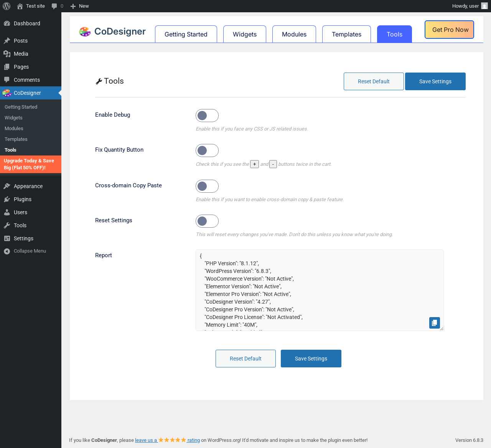Click the Media icon in sidebar
The height and width of the screenshot is (448, 491).
(7, 54)
